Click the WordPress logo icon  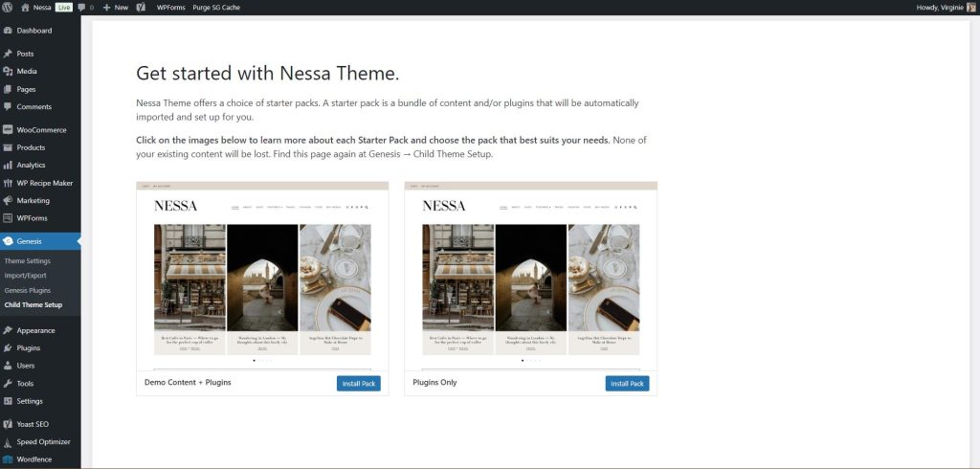pos(8,8)
